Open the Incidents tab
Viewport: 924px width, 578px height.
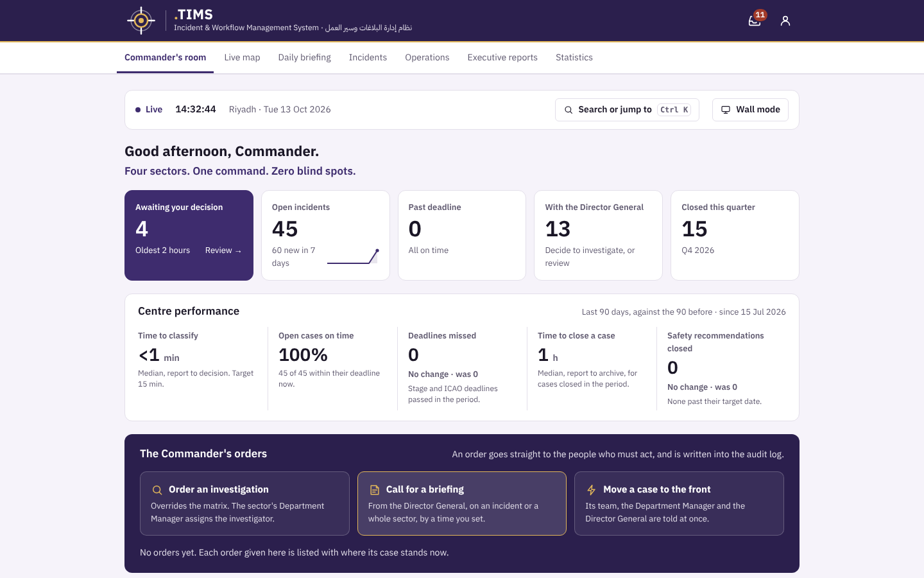(x=368, y=58)
